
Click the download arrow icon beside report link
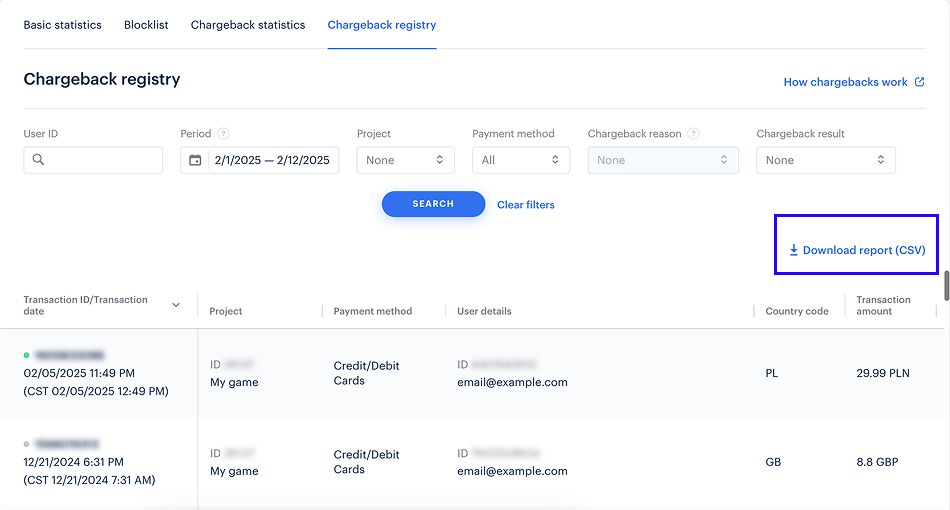[794, 250]
